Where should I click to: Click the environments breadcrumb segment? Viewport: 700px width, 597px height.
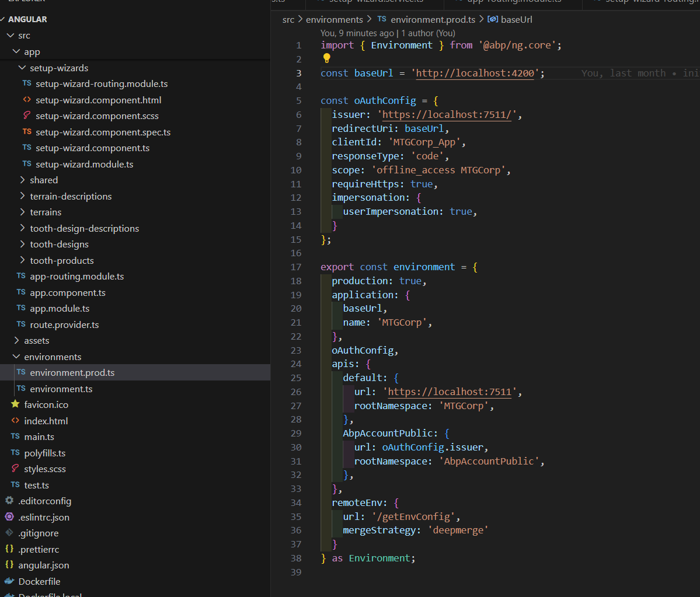pos(339,19)
